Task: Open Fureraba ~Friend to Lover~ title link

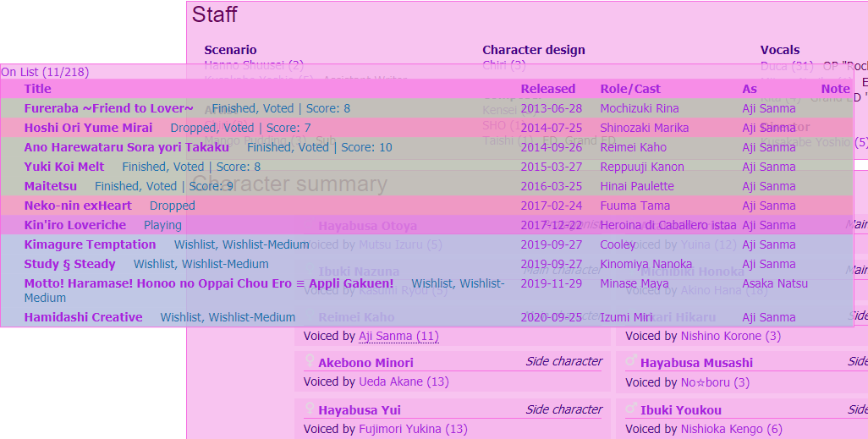Action: 108,108
